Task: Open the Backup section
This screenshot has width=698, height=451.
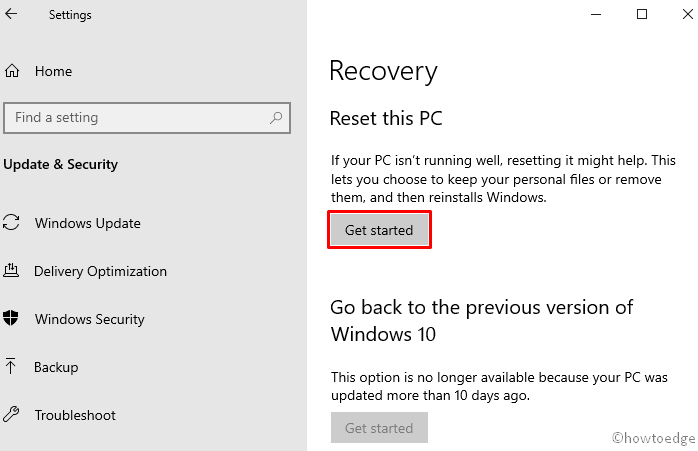Action: [56, 367]
